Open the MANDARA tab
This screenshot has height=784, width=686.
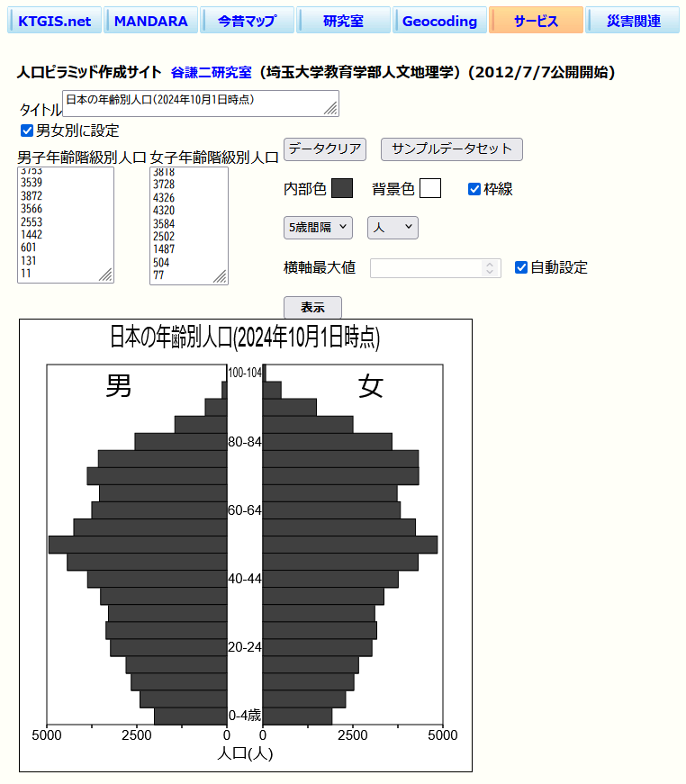151,21
